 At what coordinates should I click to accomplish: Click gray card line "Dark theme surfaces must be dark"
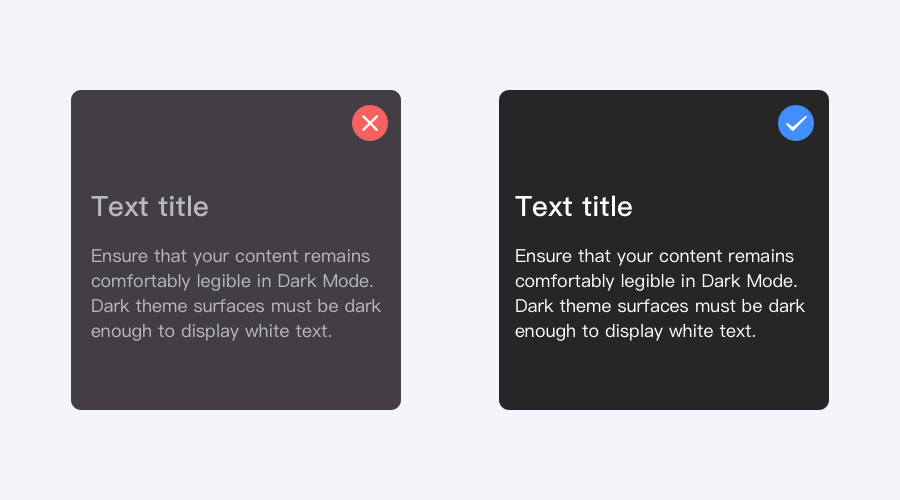coord(236,306)
